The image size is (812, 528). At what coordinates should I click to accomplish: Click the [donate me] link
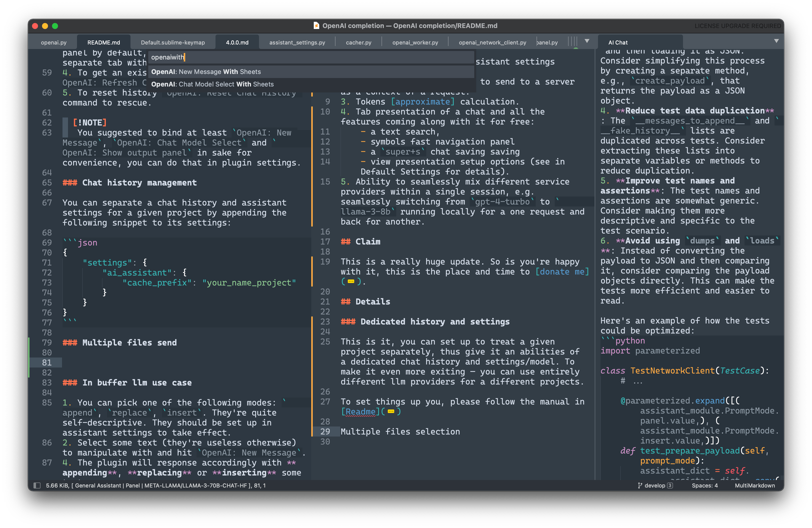[562, 272]
